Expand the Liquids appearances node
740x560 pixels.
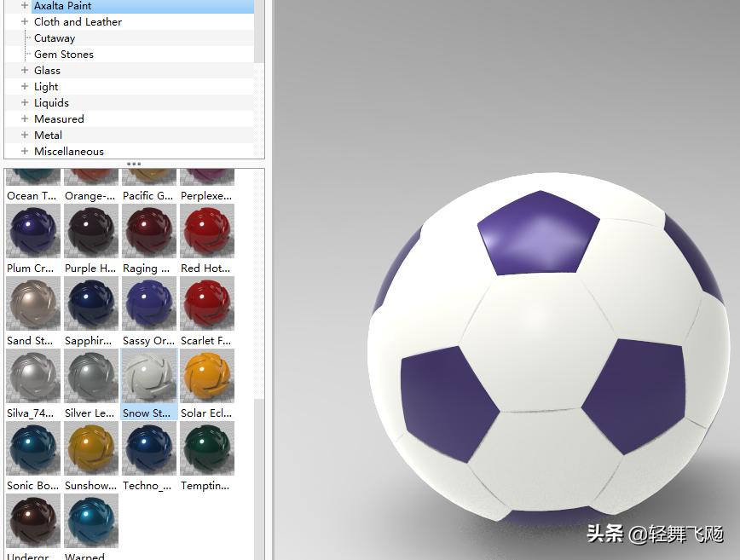23,102
